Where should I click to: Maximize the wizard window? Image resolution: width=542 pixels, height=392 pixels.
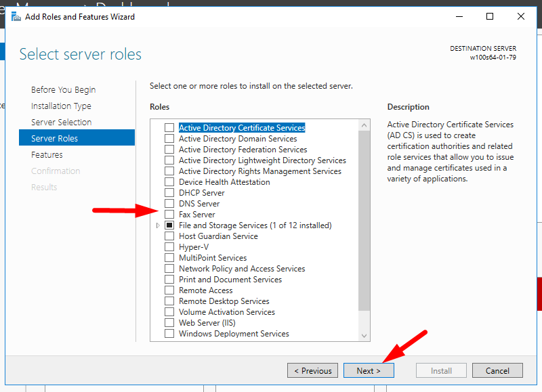pyautogui.click(x=490, y=17)
